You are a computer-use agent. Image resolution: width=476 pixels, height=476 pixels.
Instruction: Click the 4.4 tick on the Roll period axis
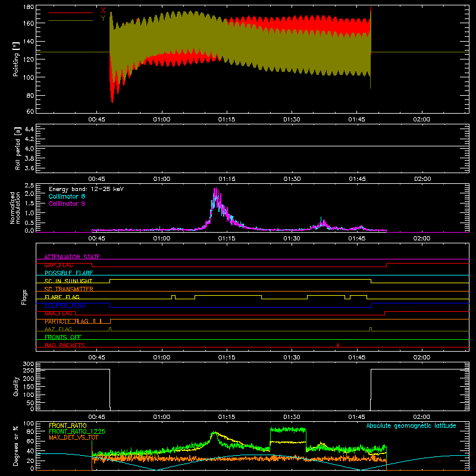[x=29, y=129]
